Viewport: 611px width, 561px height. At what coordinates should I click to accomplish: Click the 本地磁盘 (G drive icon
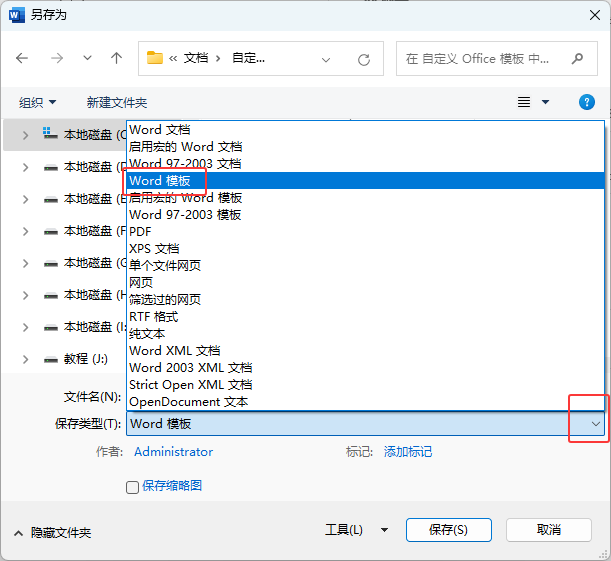[x=51, y=264]
